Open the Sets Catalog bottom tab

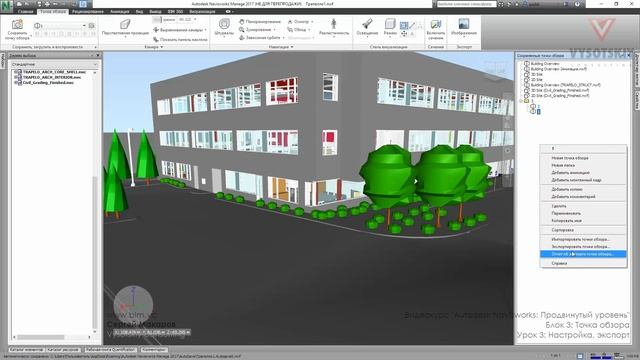tap(26, 350)
